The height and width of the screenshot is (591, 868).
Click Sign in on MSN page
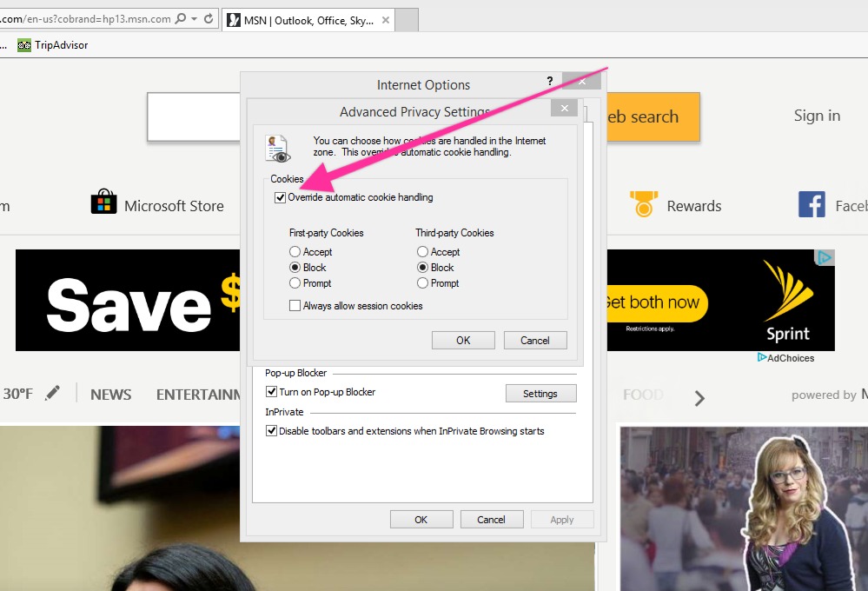817,116
